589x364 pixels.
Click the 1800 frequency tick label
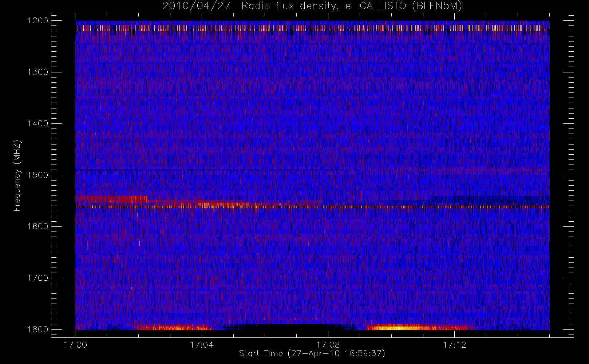(38, 329)
